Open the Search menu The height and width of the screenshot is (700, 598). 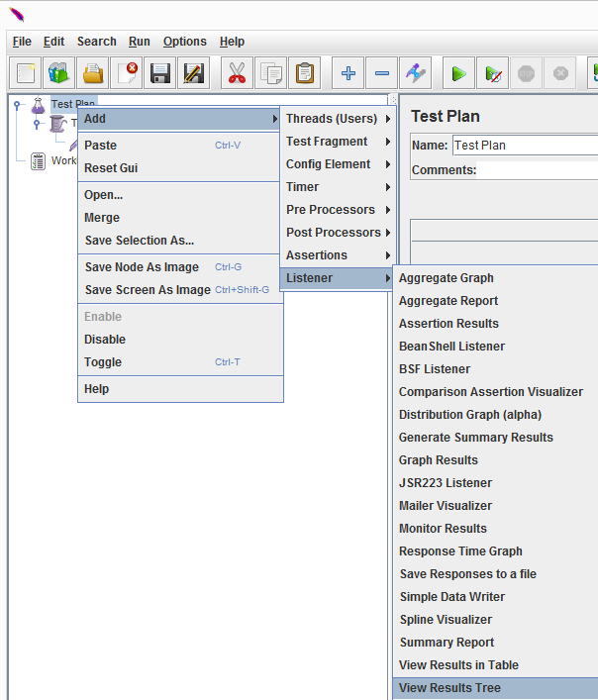coord(96,42)
